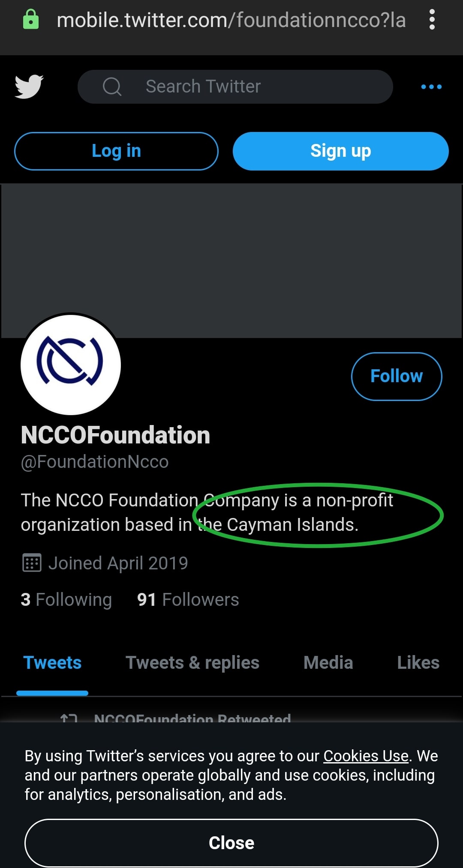Tap the search magnifier icon

[x=112, y=87]
